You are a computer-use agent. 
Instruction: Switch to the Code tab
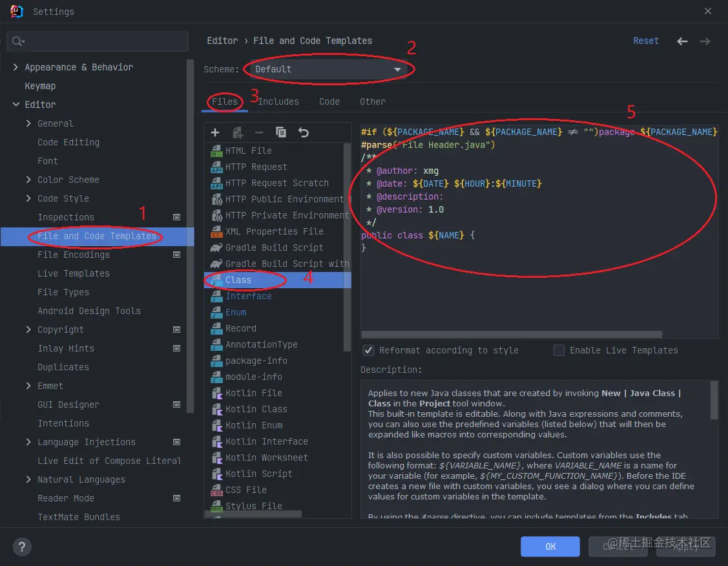click(329, 101)
